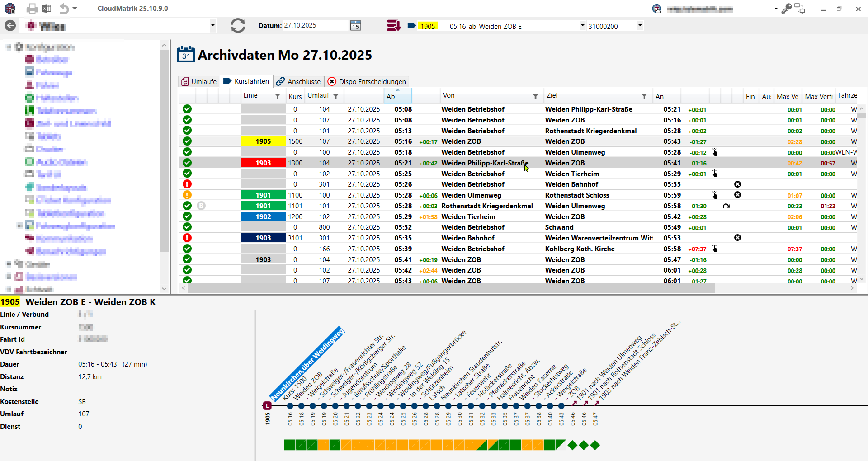Toggle the Ziel column filter
This screenshot has height=461, width=868.
pyautogui.click(x=644, y=96)
